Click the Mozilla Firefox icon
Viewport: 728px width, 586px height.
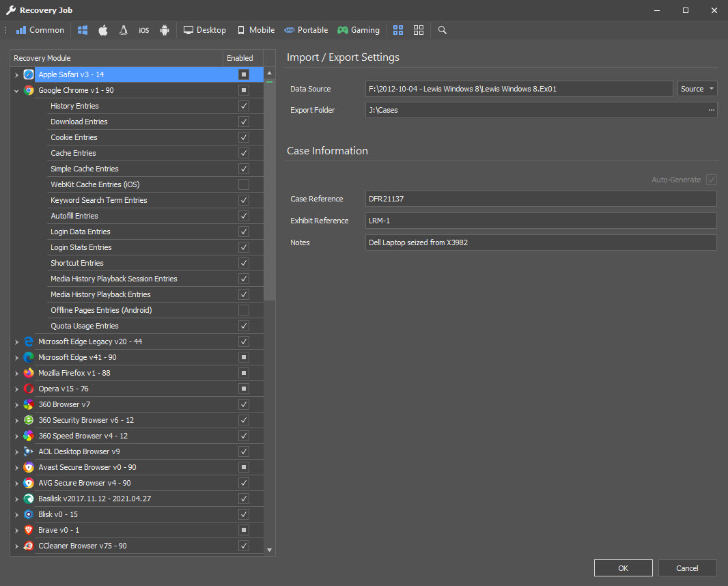coord(29,373)
